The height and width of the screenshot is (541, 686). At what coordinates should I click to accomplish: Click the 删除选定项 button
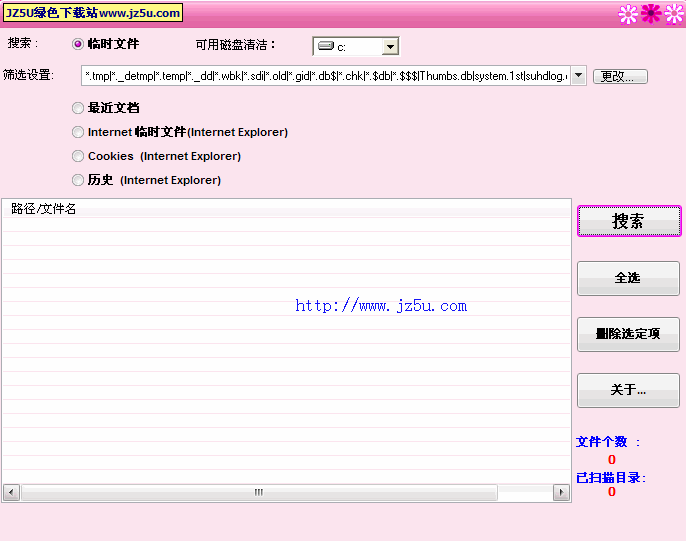pos(628,334)
